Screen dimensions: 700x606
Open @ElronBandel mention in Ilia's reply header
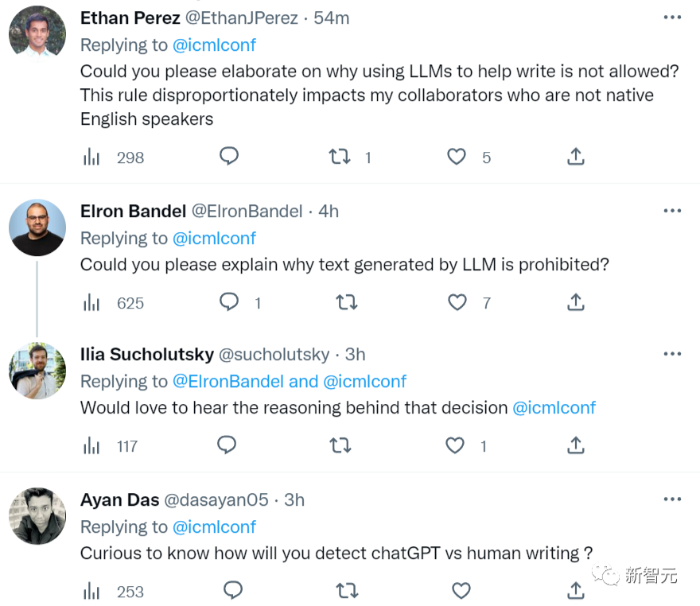point(228,382)
